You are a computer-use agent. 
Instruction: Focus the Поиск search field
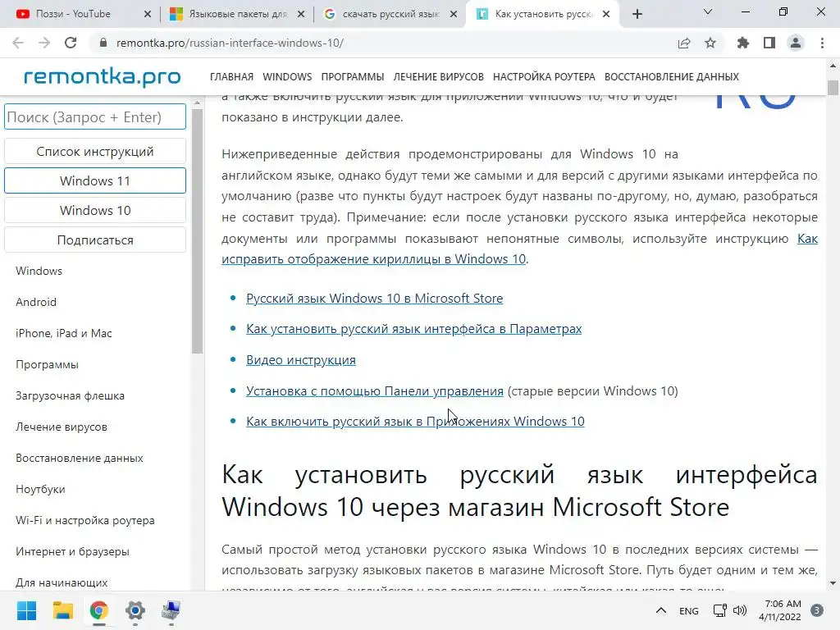click(95, 116)
